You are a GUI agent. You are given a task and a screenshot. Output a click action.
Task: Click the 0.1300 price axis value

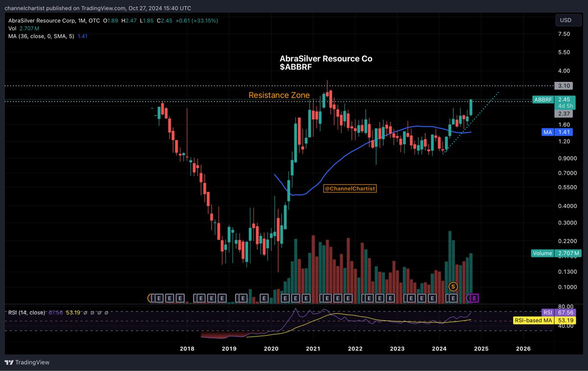pyautogui.click(x=566, y=272)
